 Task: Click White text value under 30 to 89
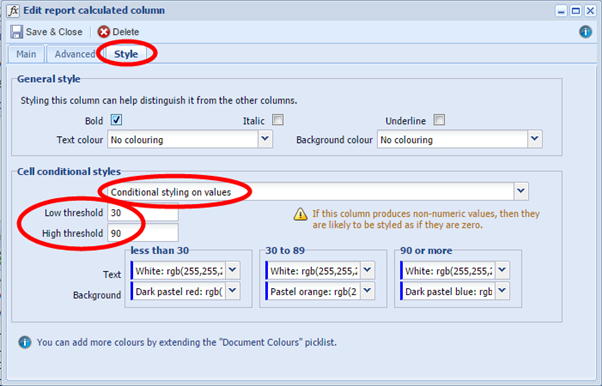pos(313,271)
